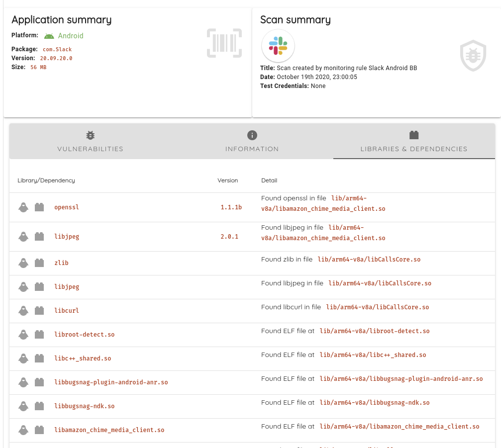Click the package icon in openssl row
501x448 pixels.
[39, 207]
